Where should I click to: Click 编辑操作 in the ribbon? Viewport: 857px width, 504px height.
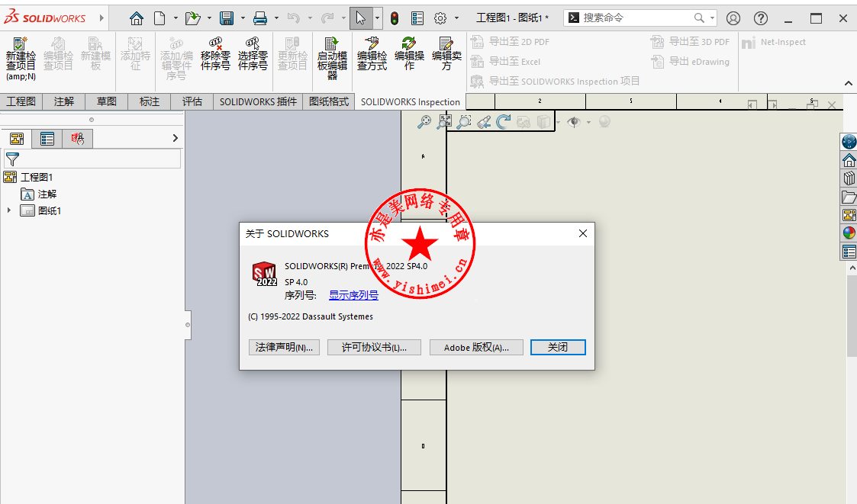pos(409,54)
